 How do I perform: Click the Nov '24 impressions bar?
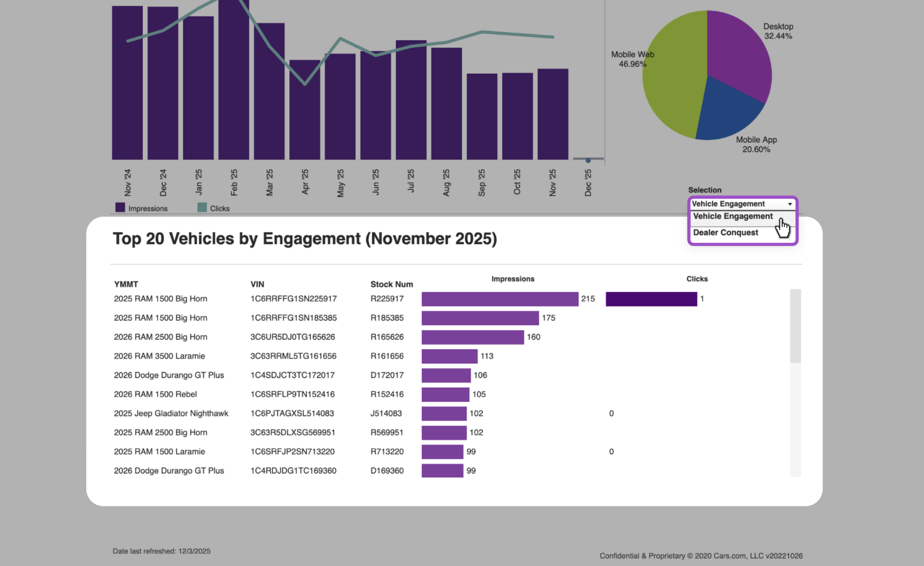(x=127, y=83)
